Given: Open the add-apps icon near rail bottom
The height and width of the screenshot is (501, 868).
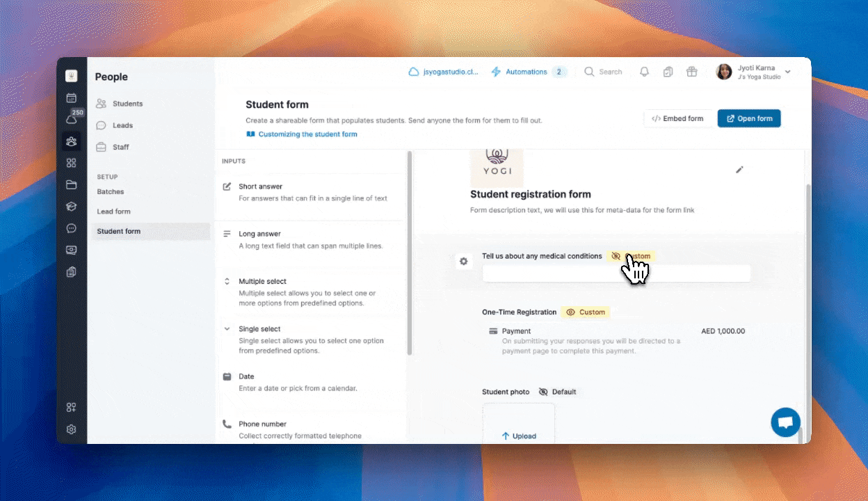Looking at the screenshot, I should tap(71, 407).
